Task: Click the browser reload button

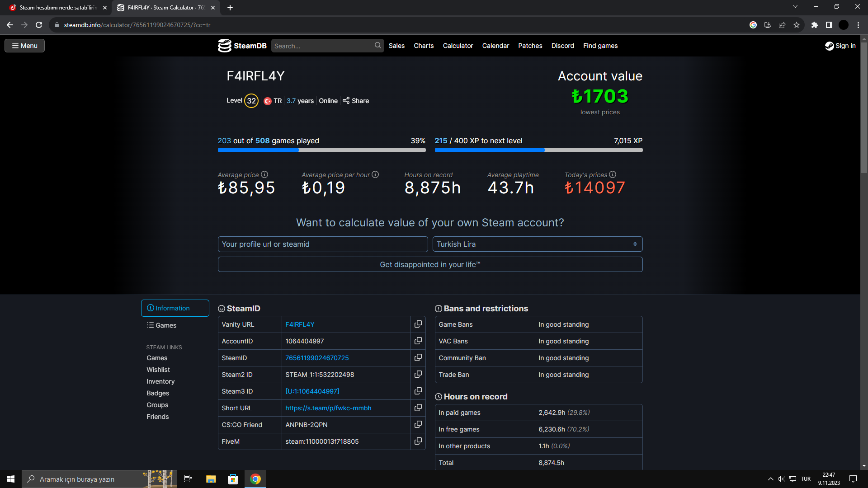Action: coord(39,25)
